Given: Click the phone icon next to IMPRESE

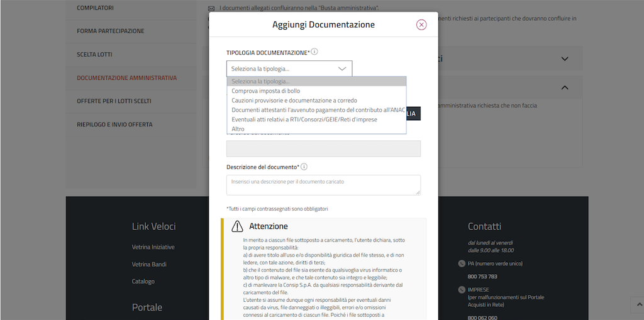Looking at the screenshot, I should (x=462, y=289).
